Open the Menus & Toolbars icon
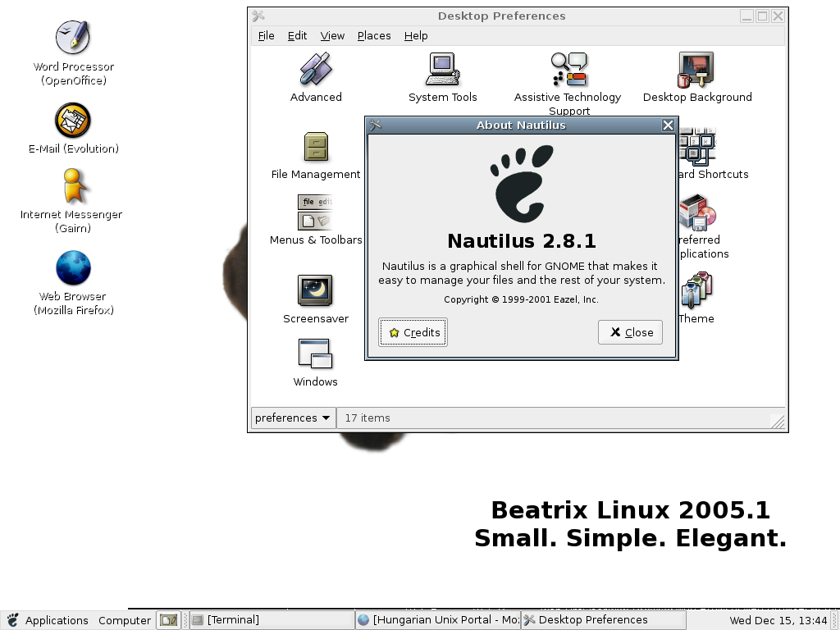 click(x=316, y=212)
